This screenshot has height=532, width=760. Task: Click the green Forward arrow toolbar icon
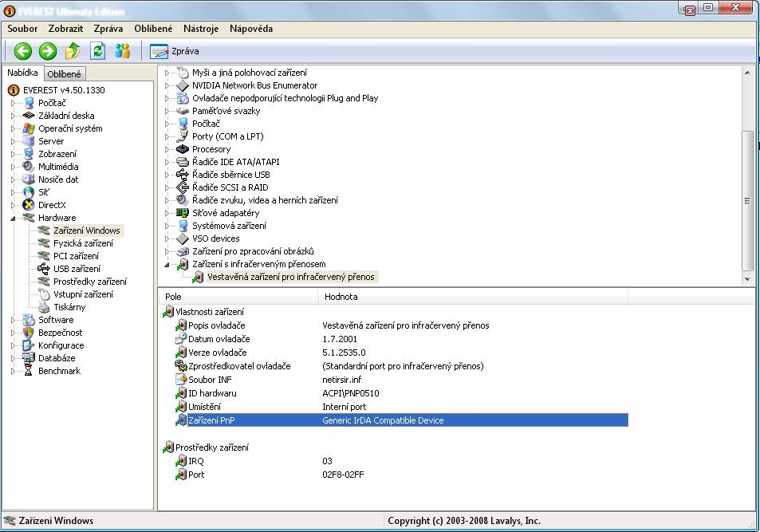point(48,51)
